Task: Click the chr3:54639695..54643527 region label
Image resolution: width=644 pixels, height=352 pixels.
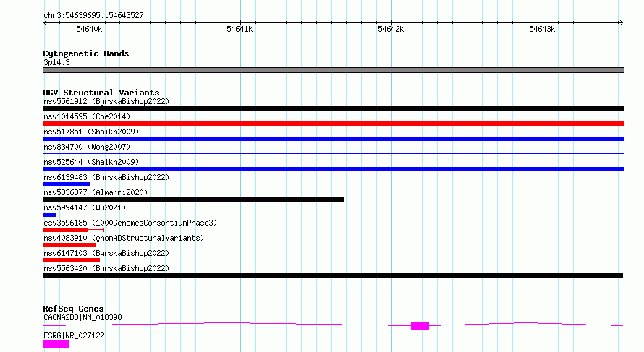Action: 93,15
